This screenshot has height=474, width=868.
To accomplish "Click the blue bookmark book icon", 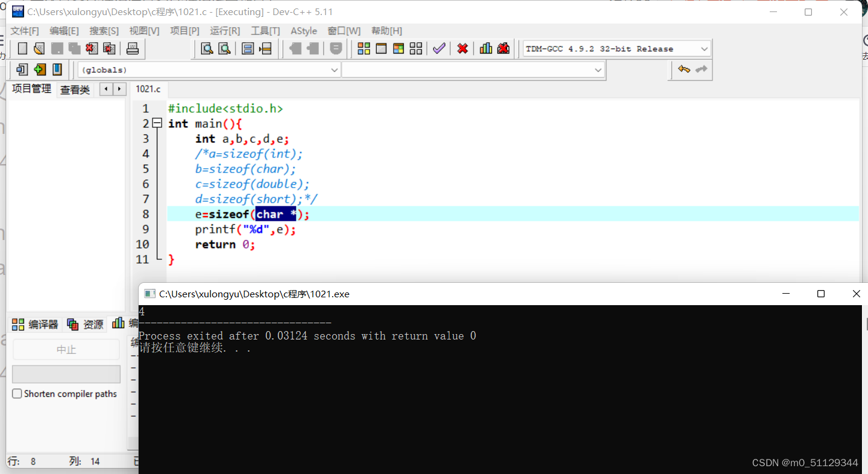I will [x=57, y=69].
